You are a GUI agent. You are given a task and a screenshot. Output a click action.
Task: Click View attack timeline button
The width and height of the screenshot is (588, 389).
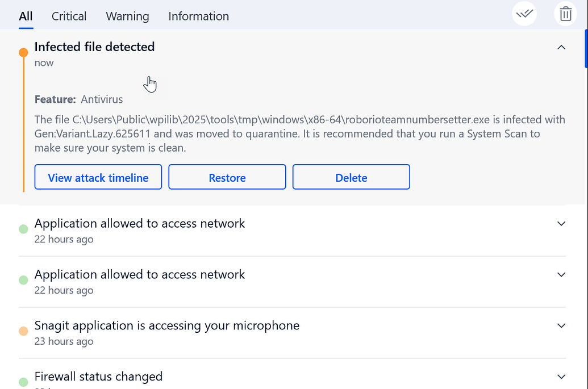coord(98,177)
